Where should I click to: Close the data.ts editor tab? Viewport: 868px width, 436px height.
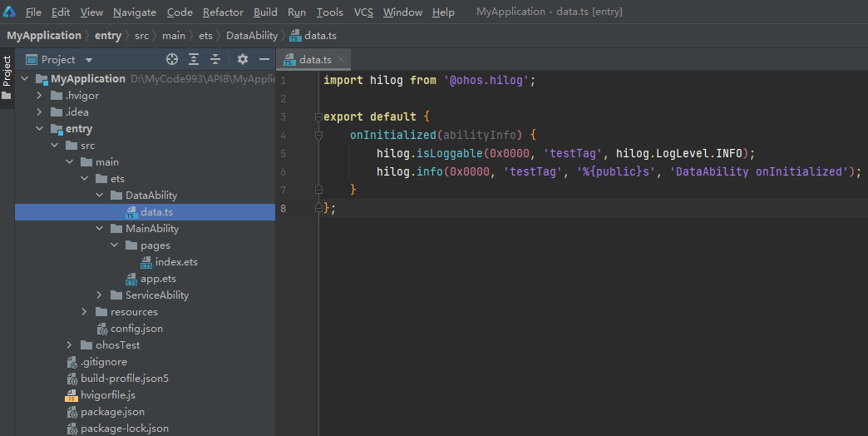[x=341, y=60]
